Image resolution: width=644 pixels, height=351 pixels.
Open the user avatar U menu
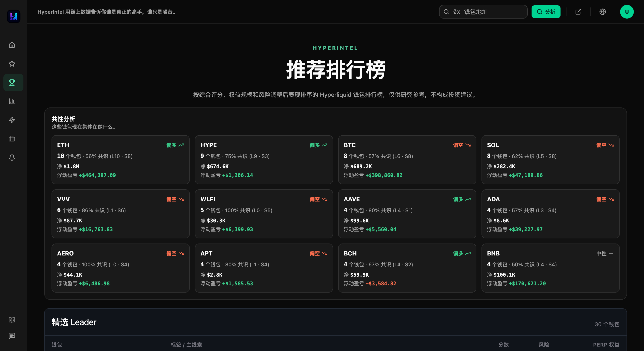[x=627, y=12]
